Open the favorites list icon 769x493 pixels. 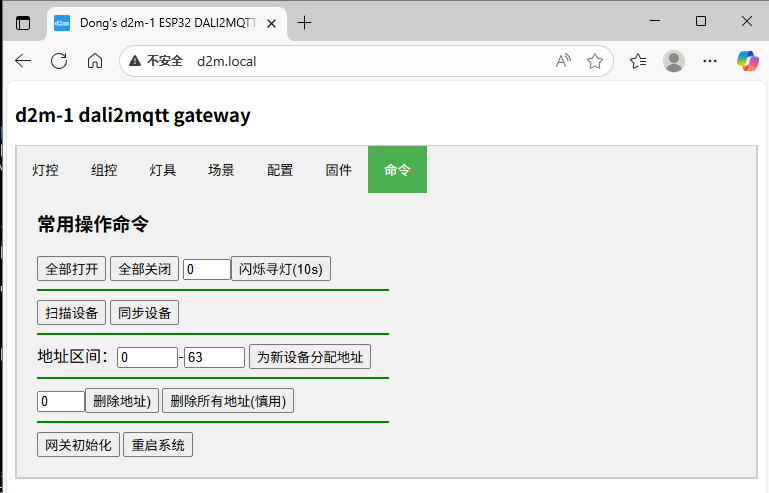coord(638,61)
